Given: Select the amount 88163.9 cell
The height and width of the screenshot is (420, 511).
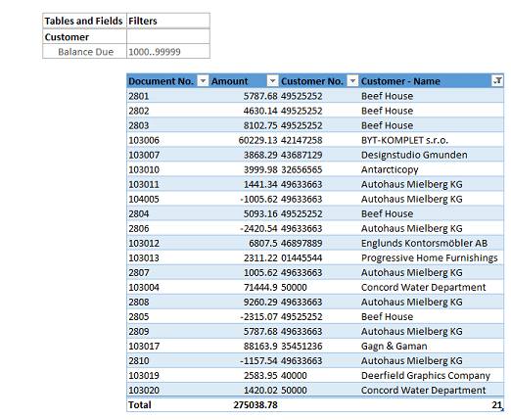Looking at the screenshot, I should pos(245,346).
